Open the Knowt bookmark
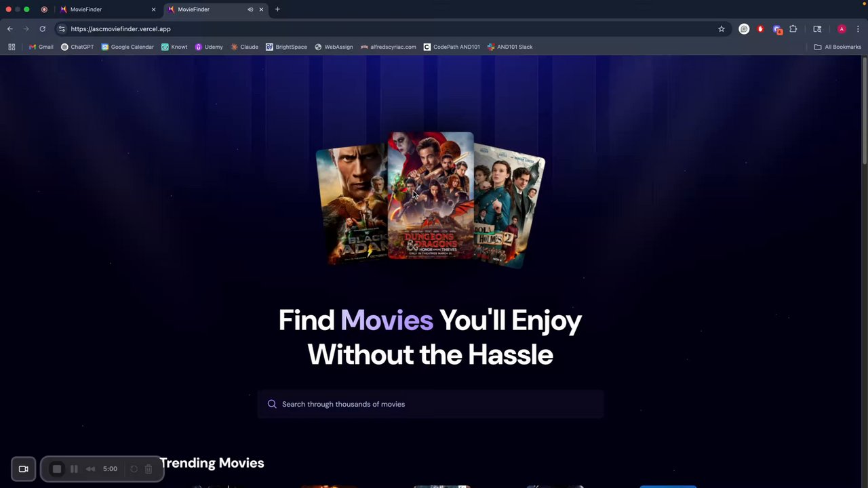This screenshot has height=488, width=868. tap(174, 47)
